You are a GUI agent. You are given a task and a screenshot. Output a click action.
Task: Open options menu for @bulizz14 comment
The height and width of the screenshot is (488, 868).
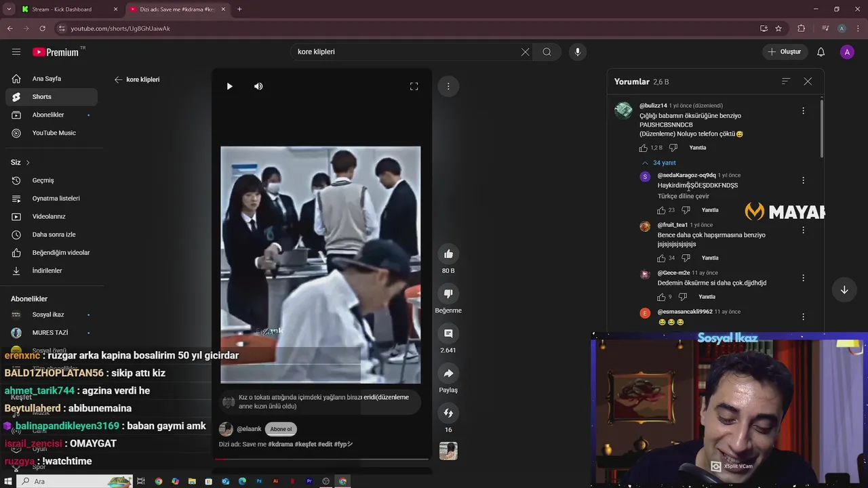(803, 110)
